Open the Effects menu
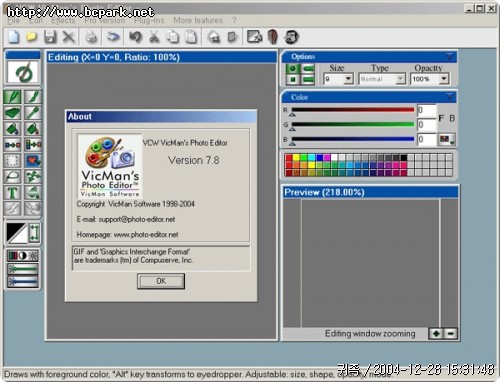Screen dimensions: 500x382 coord(63,21)
